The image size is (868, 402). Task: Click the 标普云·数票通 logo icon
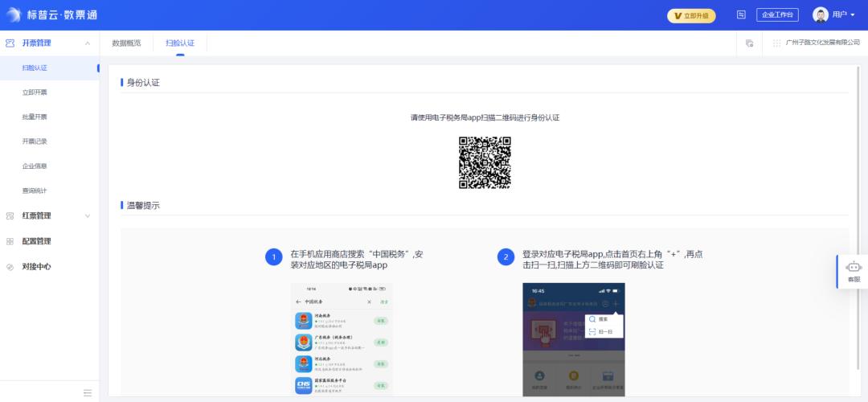(x=14, y=15)
